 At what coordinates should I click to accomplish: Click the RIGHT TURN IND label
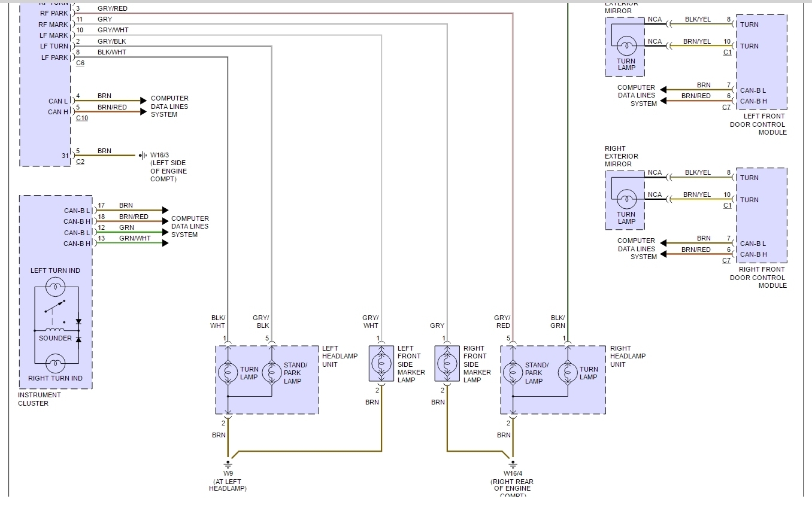click(55, 378)
